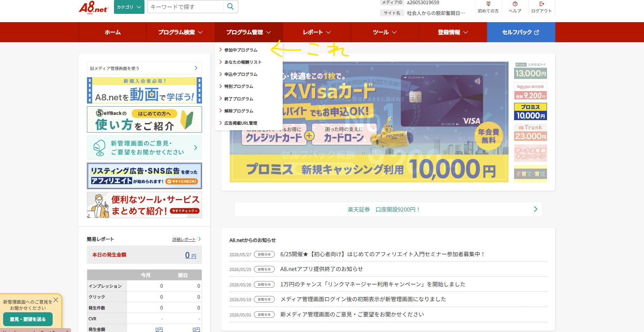Screen dimensions: 644x332
Task: Open the リンクマネージャー利用キャンペーン notice
Action: coord(373,284)
